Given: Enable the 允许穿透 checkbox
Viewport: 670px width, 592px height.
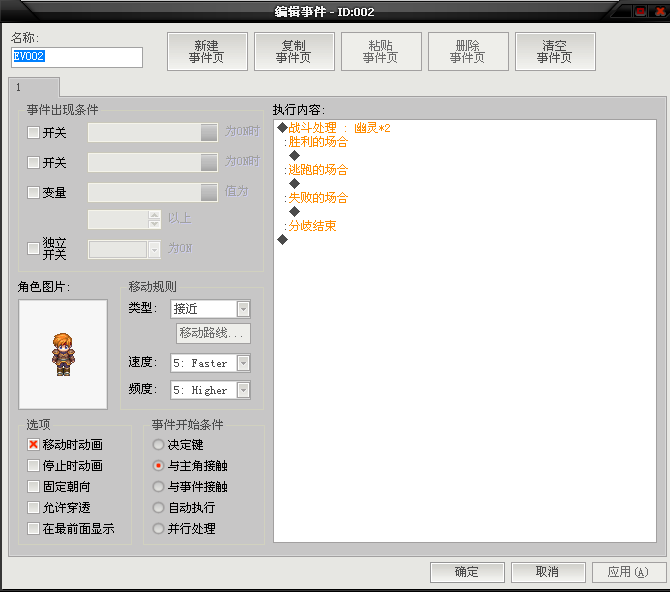Looking at the screenshot, I should click(33, 507).
